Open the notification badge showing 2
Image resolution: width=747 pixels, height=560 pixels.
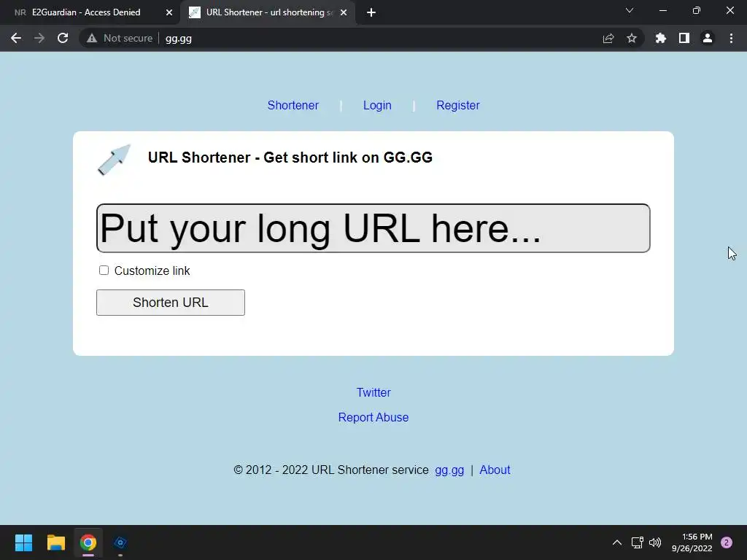pyautogui.click(x=727, y=542)
